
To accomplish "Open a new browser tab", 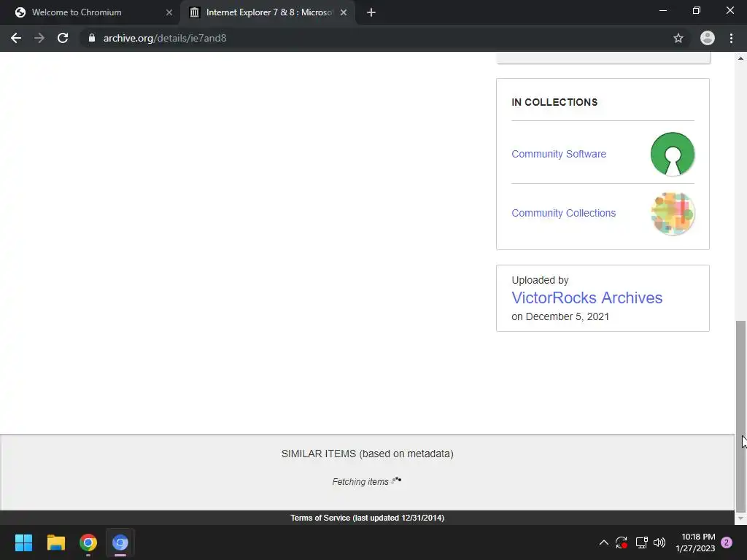I will click(371, 12).
